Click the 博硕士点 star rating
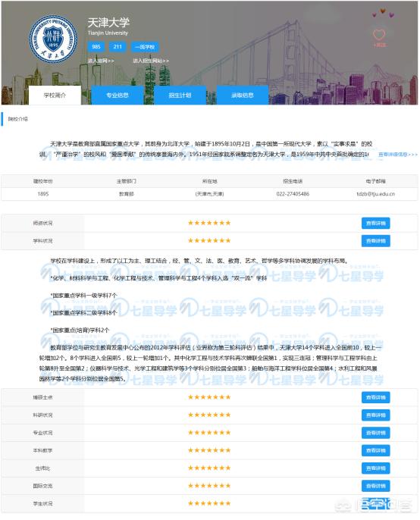This screenshot has width=420, height=520. point(209,397)
